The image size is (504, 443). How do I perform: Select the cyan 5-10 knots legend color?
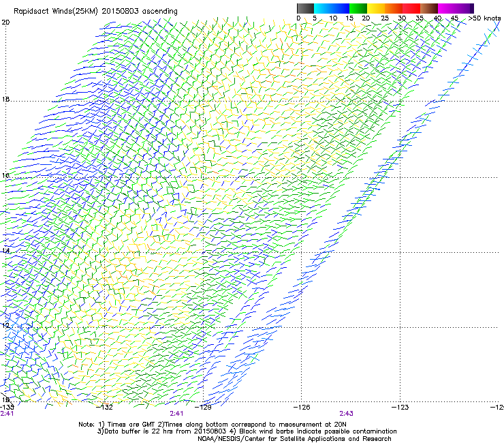point(323,8)
